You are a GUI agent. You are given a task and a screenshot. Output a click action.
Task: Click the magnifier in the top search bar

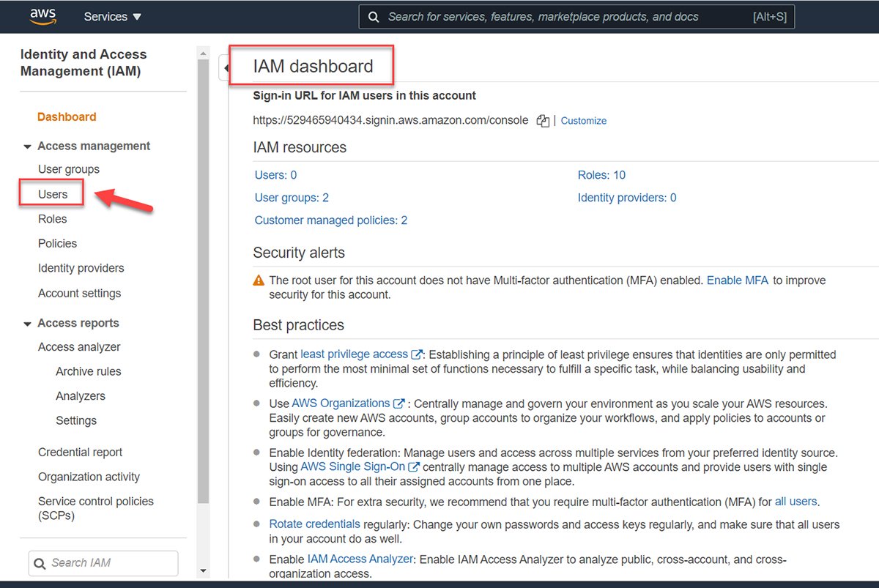click(x=374, y=16)
